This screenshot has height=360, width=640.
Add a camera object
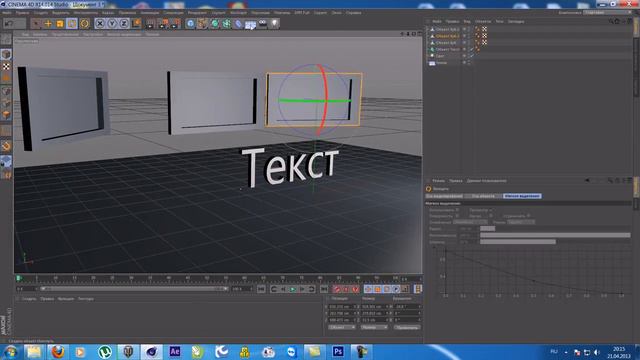[x=262, y=24]
